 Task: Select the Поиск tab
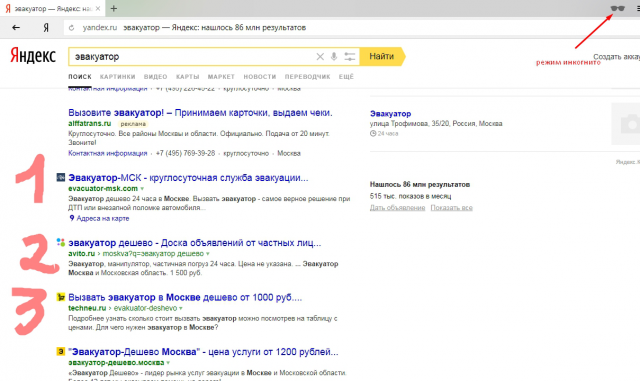[80, 77]
